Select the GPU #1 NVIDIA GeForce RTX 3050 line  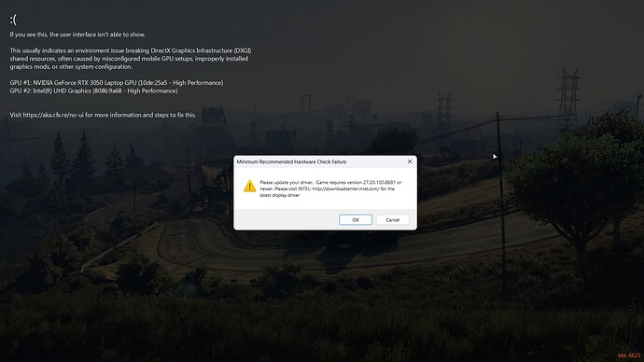[117, 82]
